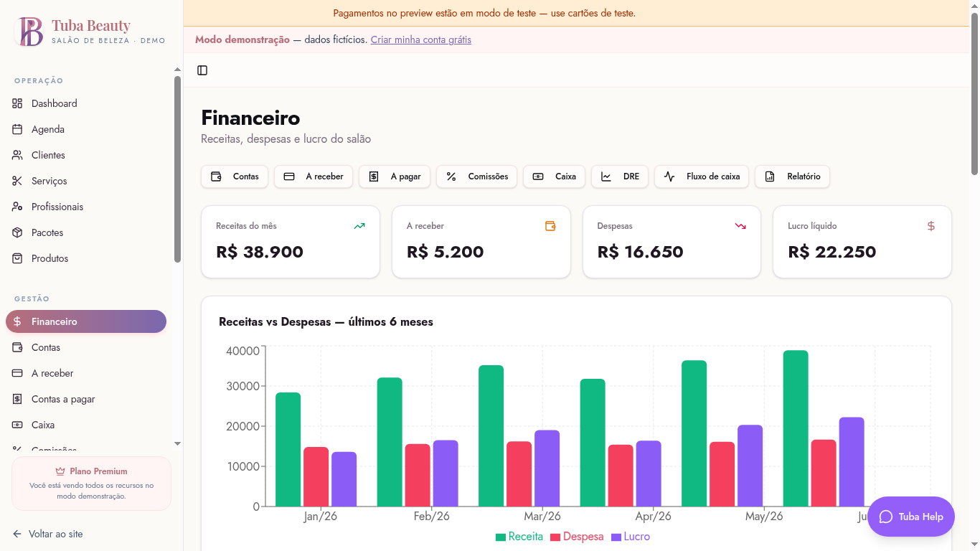Click dollar icon on Lucro líquido card
The width and height of the screenshot is (980, 551).
[931, 226]
